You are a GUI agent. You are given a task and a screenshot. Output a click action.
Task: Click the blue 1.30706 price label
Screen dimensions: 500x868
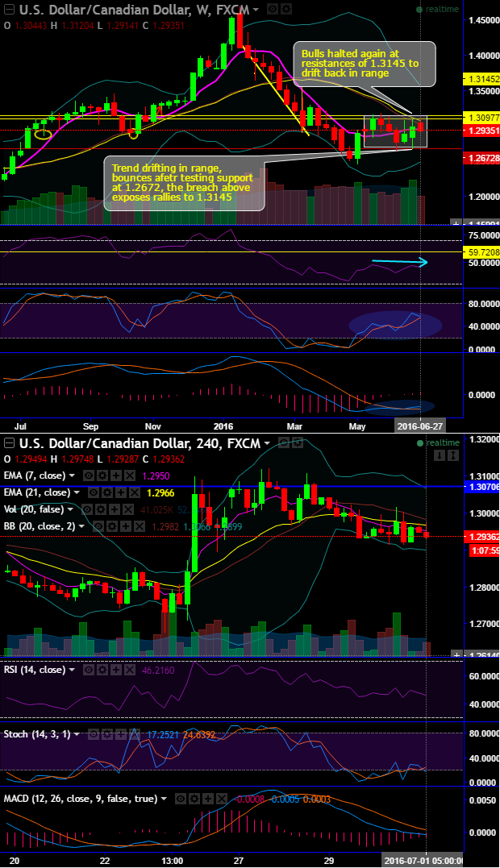(x=481, y=487)
